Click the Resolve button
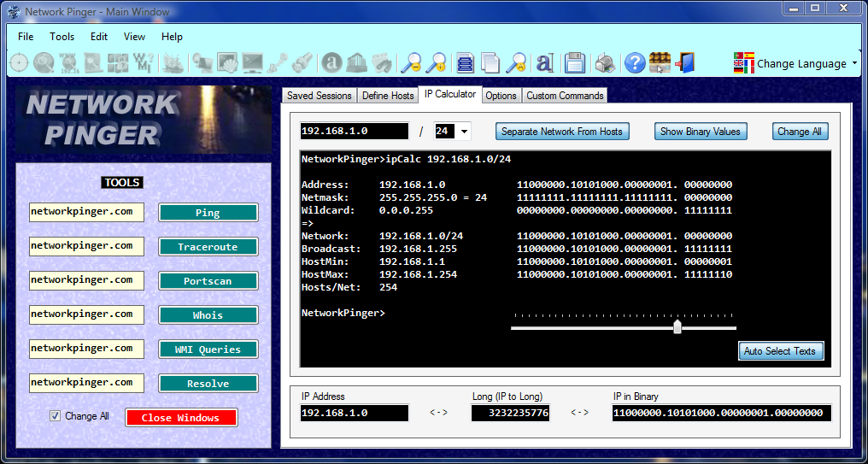This screenshot has height=464, width=868. [x=208, y=384]
